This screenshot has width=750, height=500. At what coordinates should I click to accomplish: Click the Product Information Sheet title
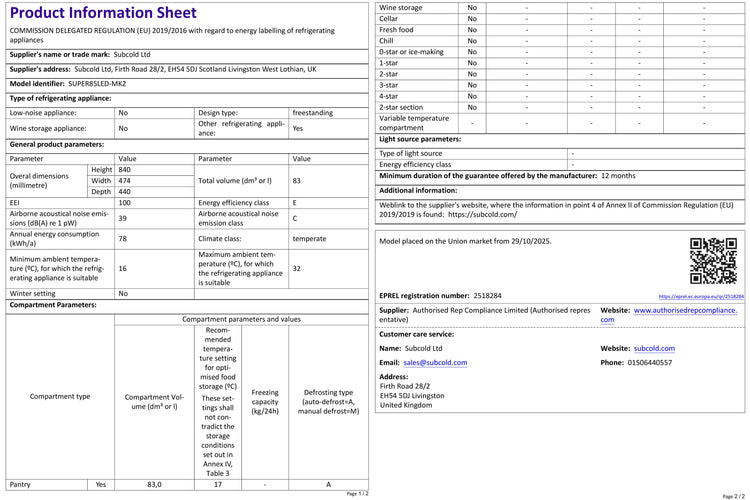(x=103, y=12)
